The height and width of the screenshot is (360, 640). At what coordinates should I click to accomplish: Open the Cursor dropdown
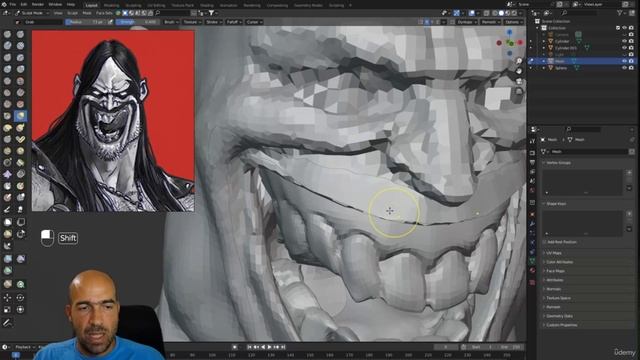pos(254,22)
